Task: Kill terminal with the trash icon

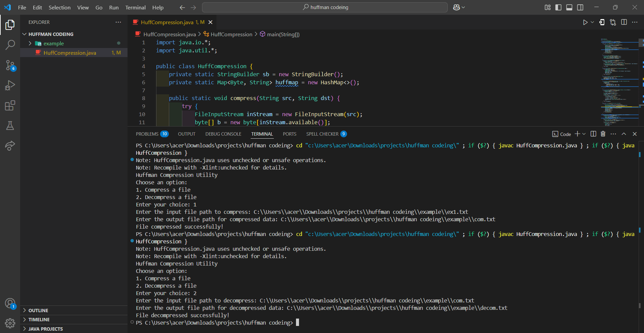Action: (603, 134)
